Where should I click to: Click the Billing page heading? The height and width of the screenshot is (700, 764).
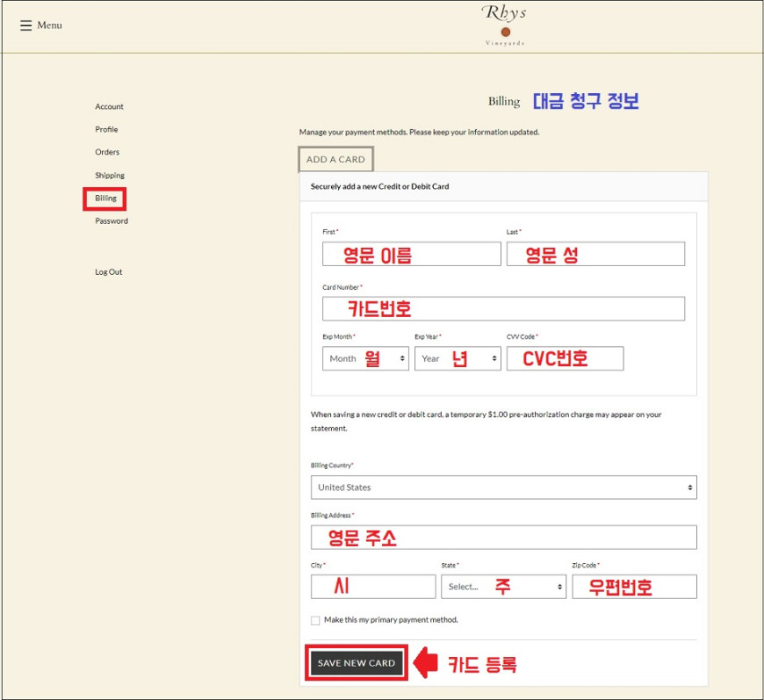click(504, 101)
